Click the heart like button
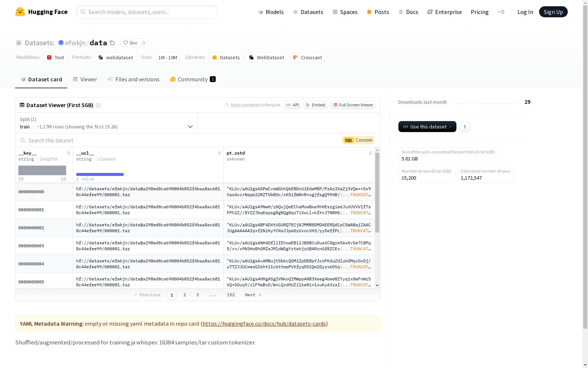Viewport: 588px width, 368px height. tap(130, 43)
